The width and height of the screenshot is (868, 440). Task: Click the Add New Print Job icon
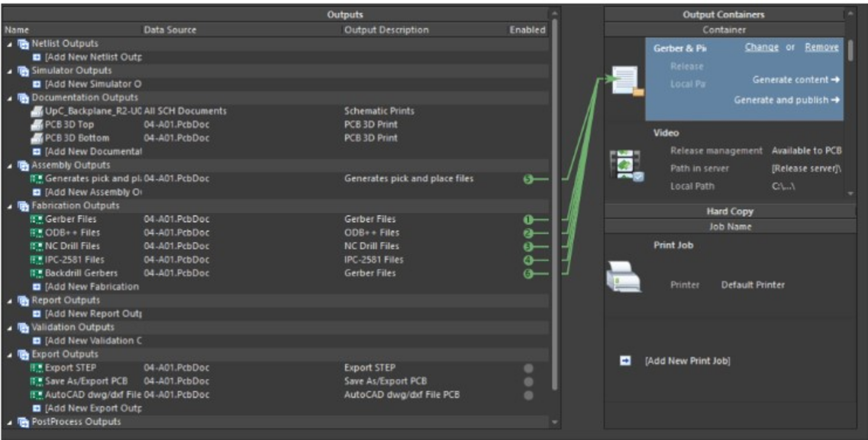click(624, 361)
